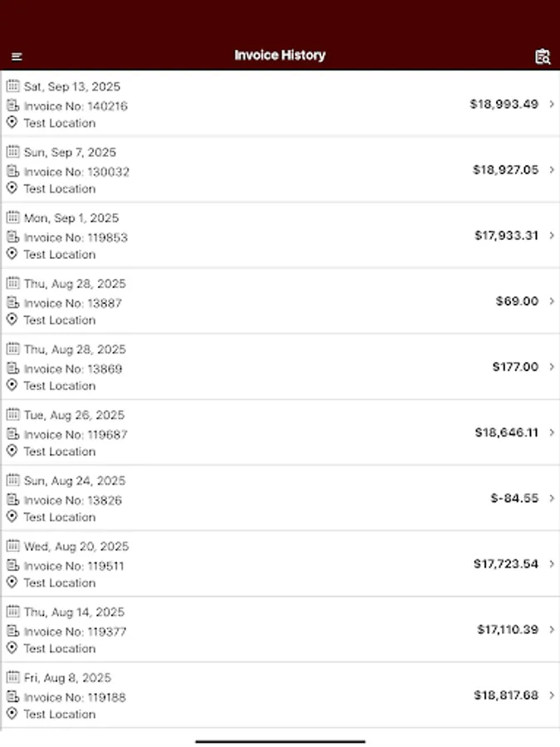Tap the invoice search icon top right
Screen dimensions: 560x747
pos(543,56)
